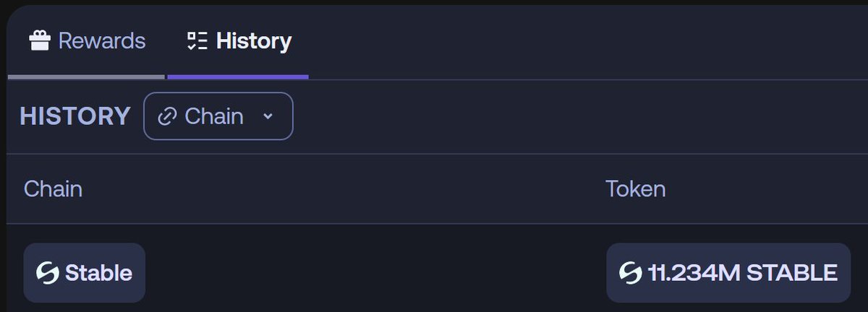Click the Chain column header

(53, 189)
